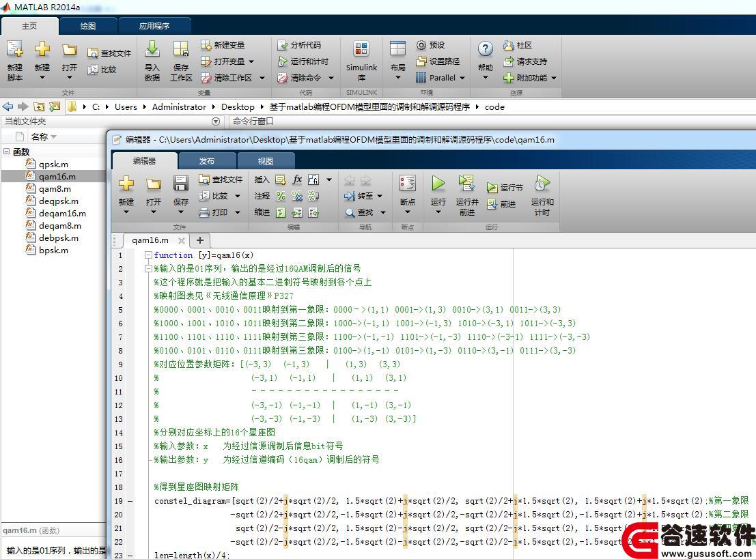Expand the 附加功能 (Add-Ons) dropdown
This screenshot has height=559, width=756.
[553, 78]
